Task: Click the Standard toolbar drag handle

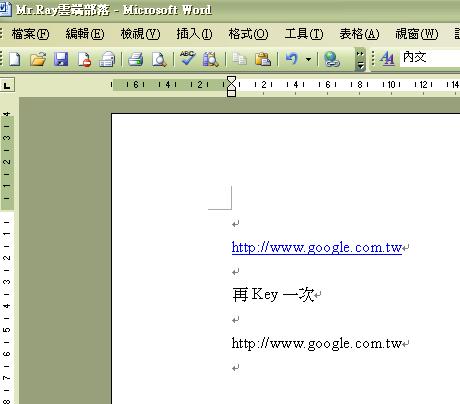Action: (x=2, y=59)
